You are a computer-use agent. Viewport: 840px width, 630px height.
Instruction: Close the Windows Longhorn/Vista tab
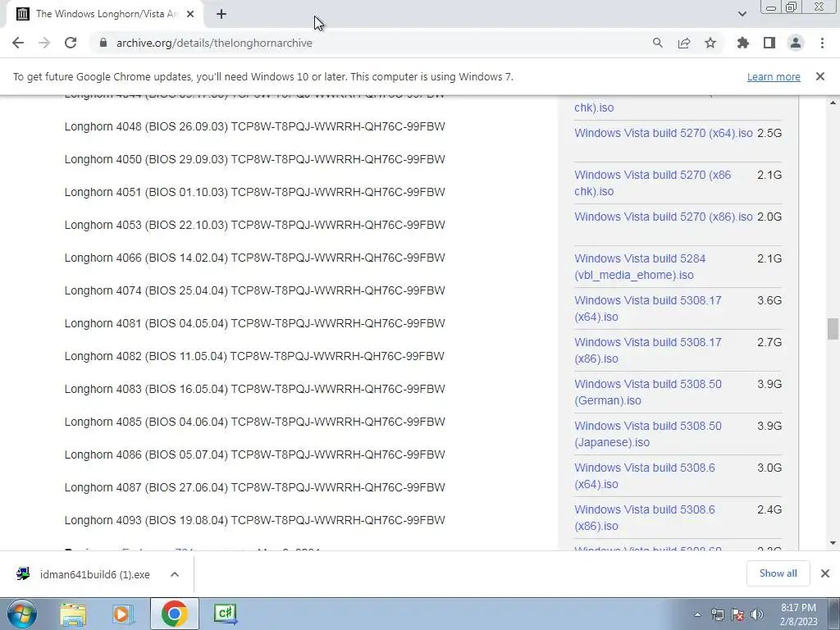tap(190, 14)
